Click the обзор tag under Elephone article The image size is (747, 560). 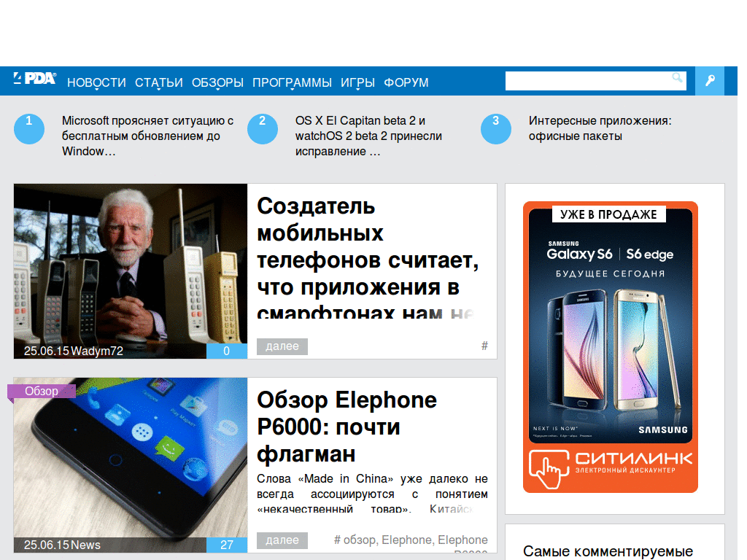coord(360,540)
